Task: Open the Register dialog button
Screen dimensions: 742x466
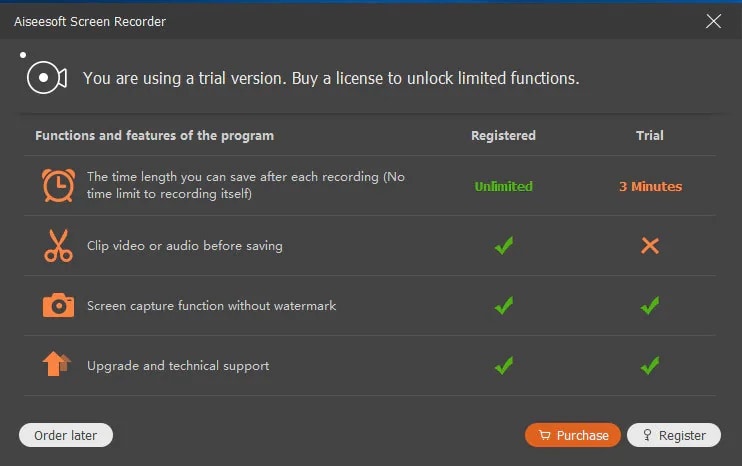Action: (674, 435)
